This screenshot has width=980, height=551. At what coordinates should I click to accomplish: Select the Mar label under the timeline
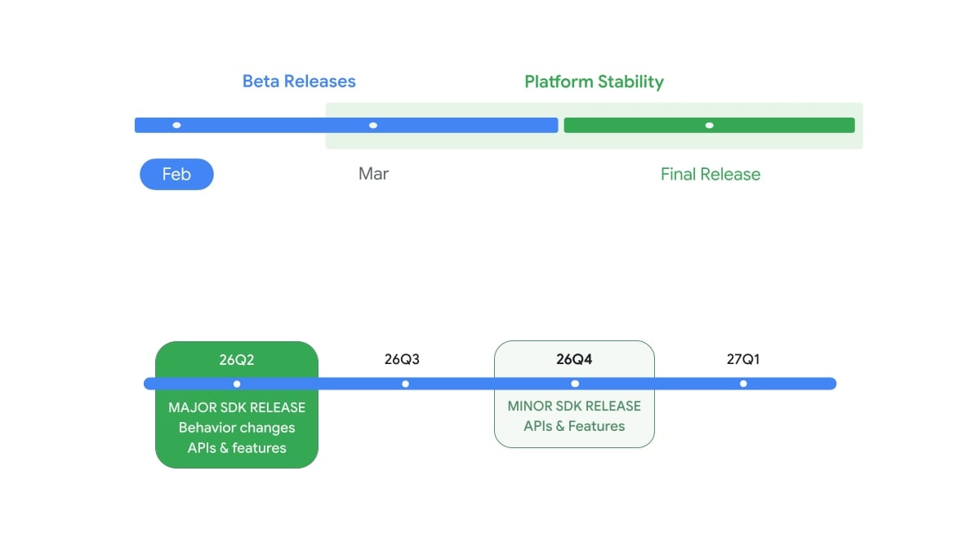tap(373, 174)
